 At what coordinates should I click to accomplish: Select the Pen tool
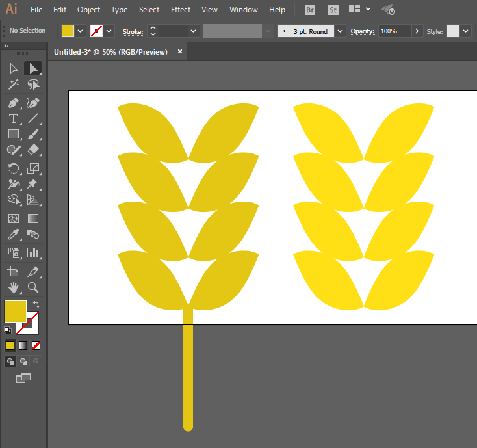[14, 103]
